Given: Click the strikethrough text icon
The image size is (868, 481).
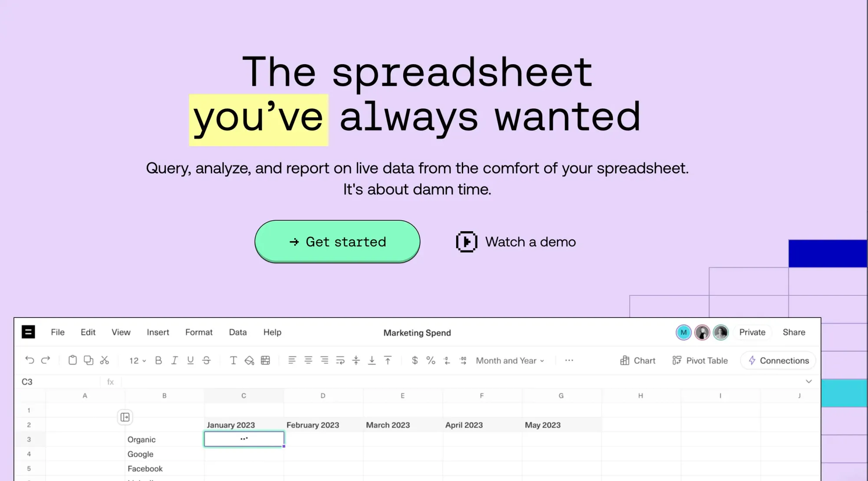Looking at the screenshot, I should pyautogui.click(x=206, y=360).
